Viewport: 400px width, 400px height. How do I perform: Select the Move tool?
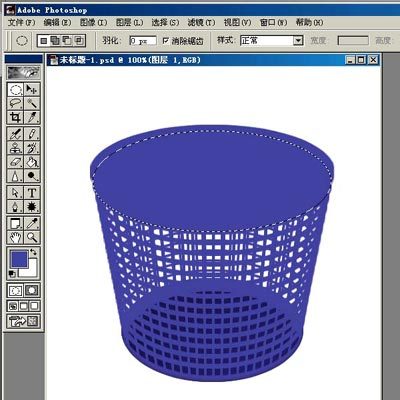click(32, 89)
